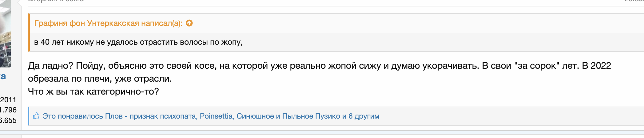Click the 'Да ладно? Пойду' reply text
This screenshot has height=138, width=644.
319,66
